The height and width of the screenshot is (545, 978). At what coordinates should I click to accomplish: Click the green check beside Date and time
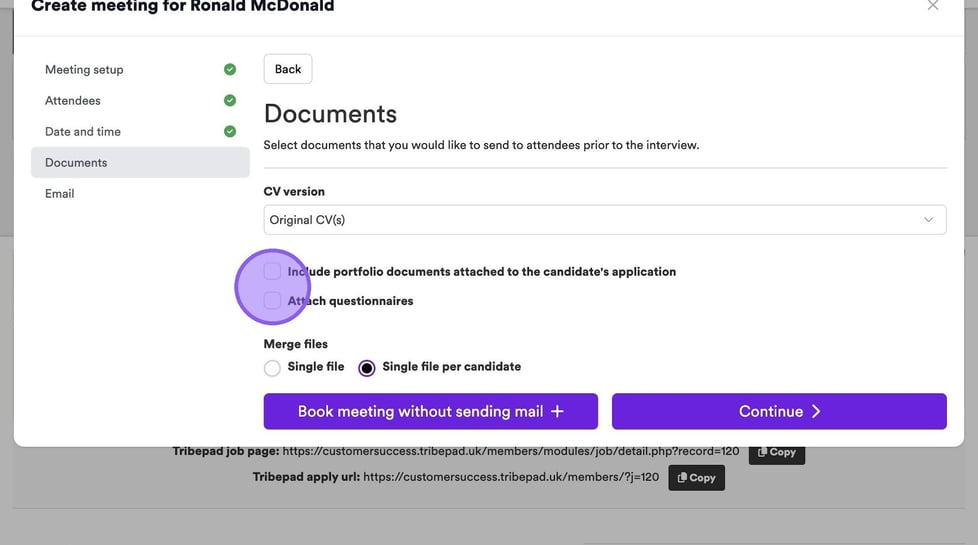pyautogui.click(x=230, y=132)
